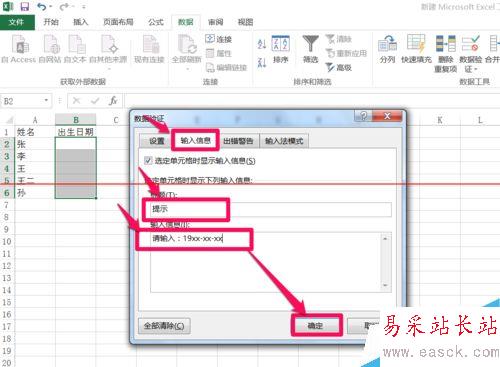Select the Error Alert tab in dialog

(238, 141)
